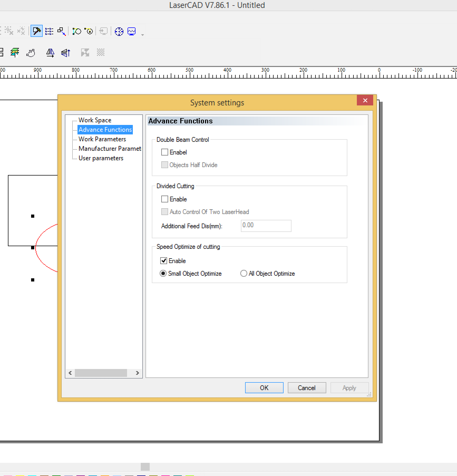Select the All Object Optimize radio option
Viewport: 457px width, 476px height.
[x=244, y=273]
